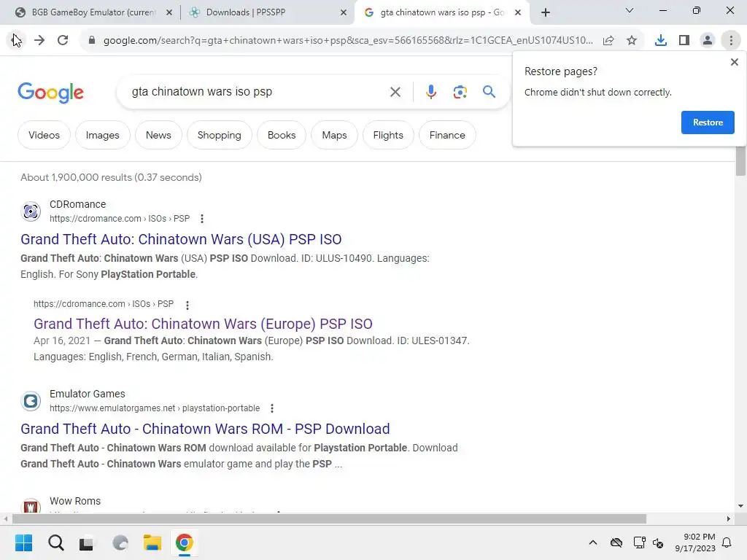
Task: Filter results by Flights
Action: [x=388, y=135]
